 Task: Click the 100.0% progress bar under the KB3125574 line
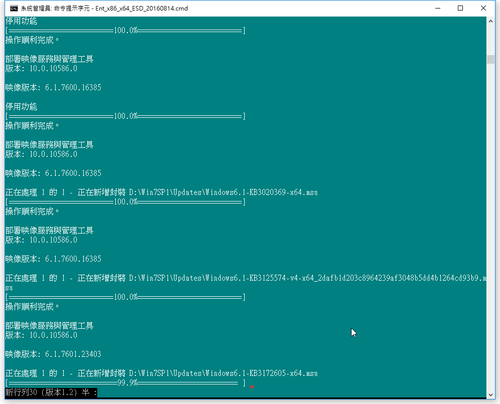(125, 297)
